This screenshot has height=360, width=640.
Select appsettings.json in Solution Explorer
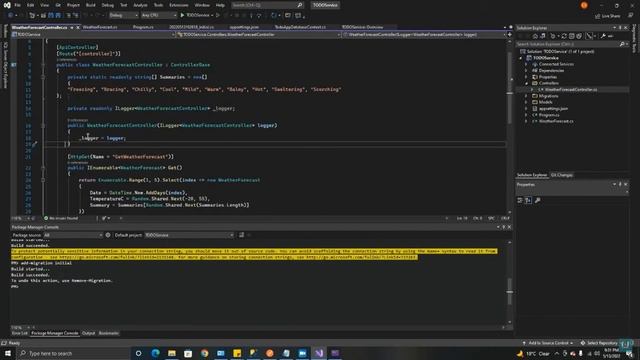tap(553, 109)
